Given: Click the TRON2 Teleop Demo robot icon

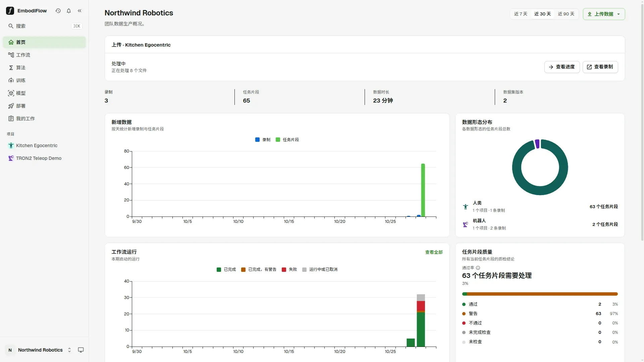Looking at the screenshot, I should pyautogui.click(x=11, y=158).
